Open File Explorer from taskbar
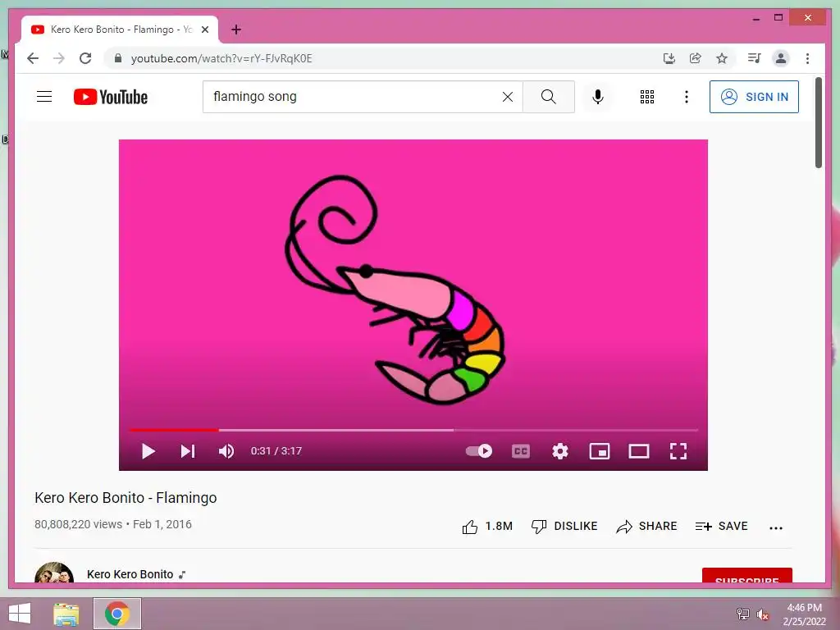Screen dimensions: 840x630 66,614
